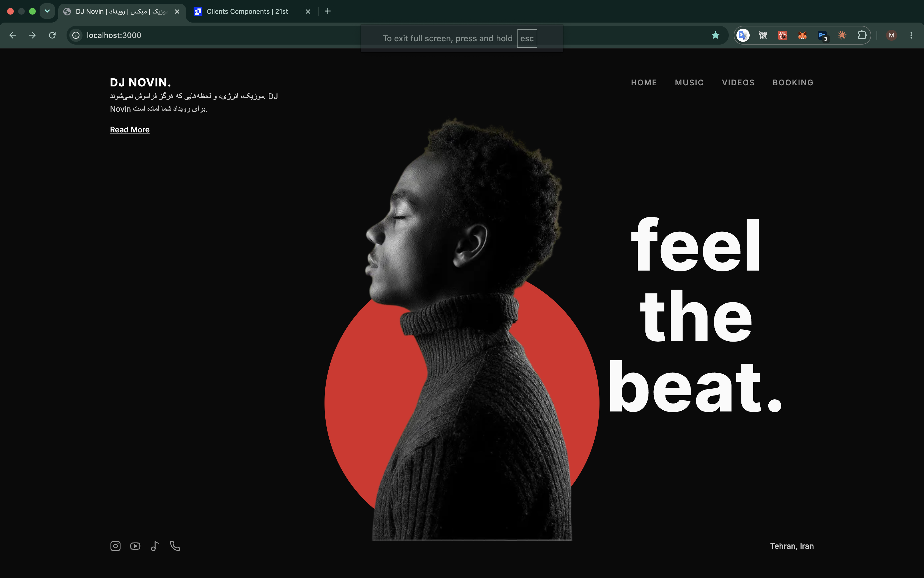
Task: Click the phone contact icon
Action: coord(175,546)
